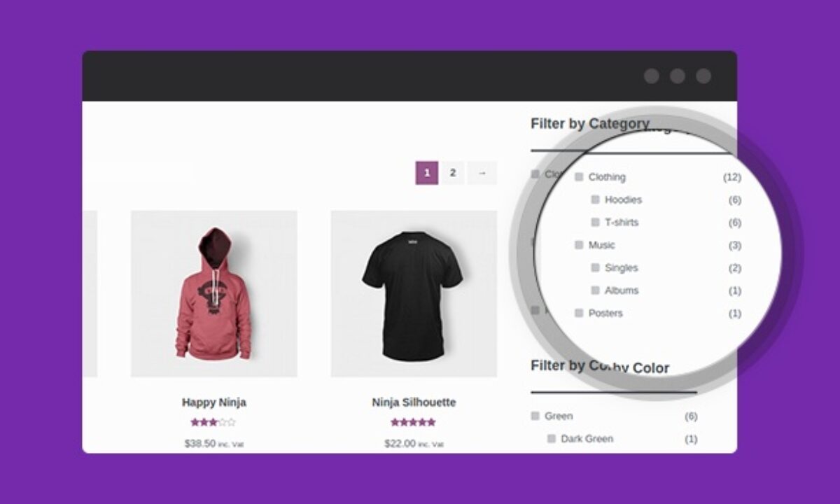Image resolution: width=840 pixels, height=504 pixels.
Task: Open the Happy Ninja hoodie image
Action: (x=214, y=293)
